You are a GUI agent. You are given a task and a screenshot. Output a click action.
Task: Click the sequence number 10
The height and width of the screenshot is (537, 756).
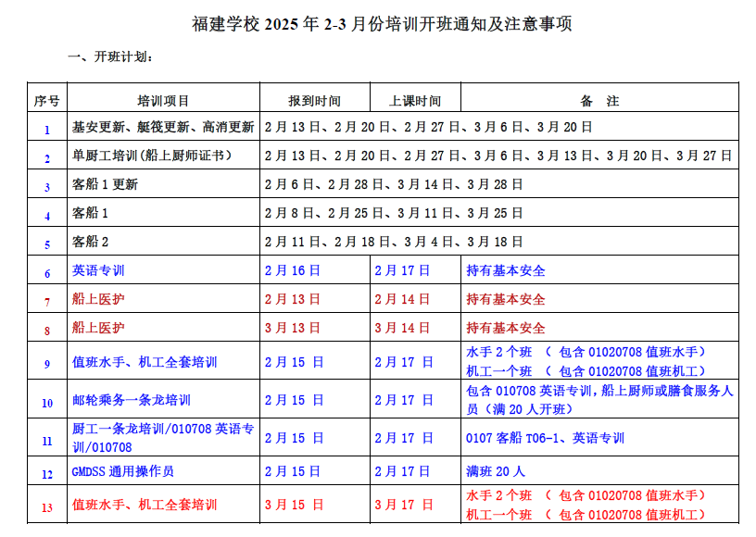[x=46, y=403]
